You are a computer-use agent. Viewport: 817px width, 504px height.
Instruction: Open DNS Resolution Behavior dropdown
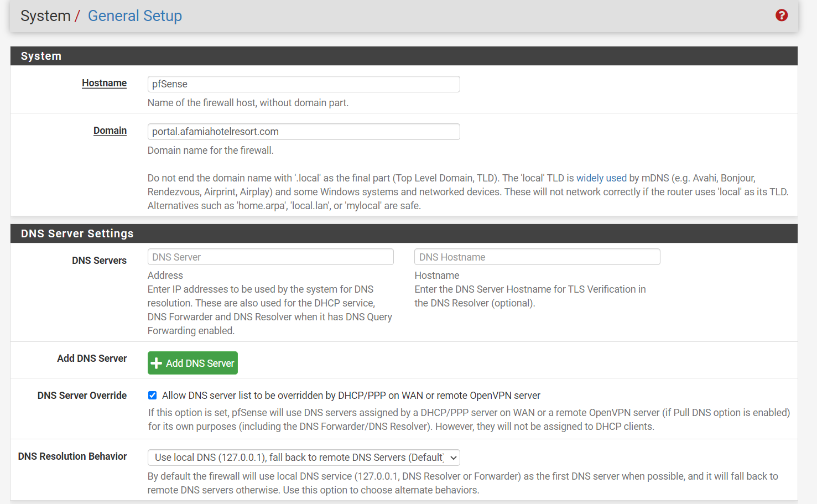point(304,458)
